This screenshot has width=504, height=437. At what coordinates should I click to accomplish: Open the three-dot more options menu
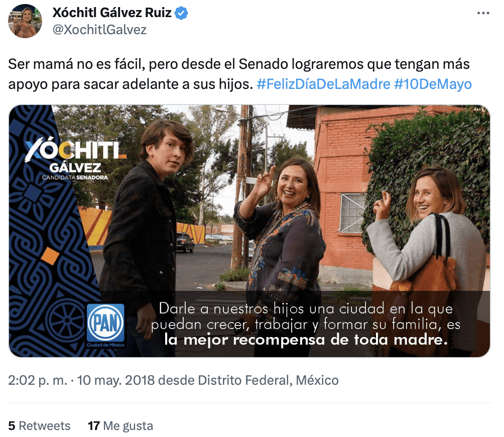pos(483,13)
